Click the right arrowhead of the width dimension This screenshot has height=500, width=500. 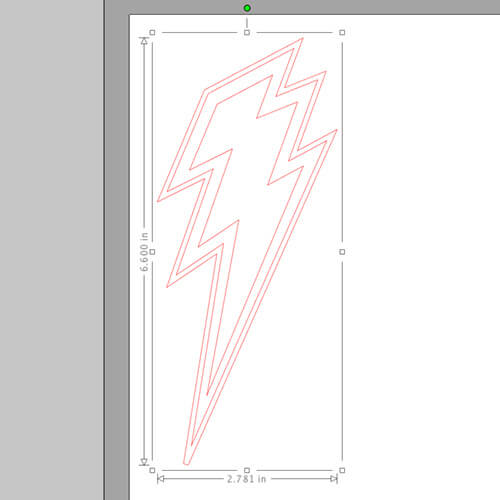coord(334,479)
